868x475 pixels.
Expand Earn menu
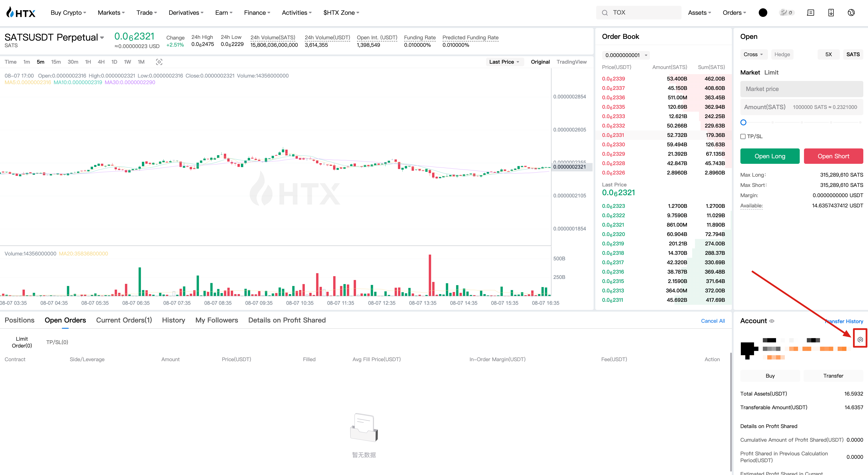[224, 13]
